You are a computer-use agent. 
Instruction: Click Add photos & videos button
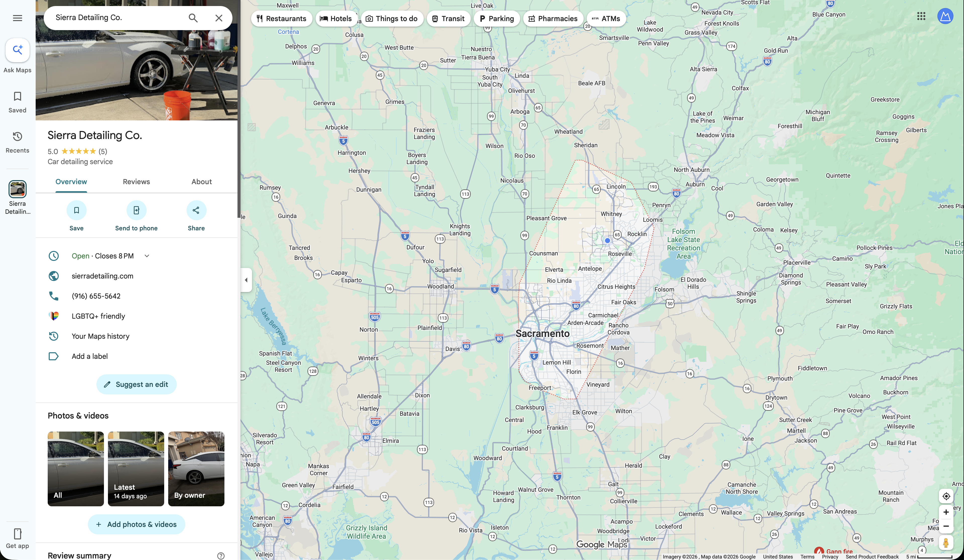(x=136, y=524)
